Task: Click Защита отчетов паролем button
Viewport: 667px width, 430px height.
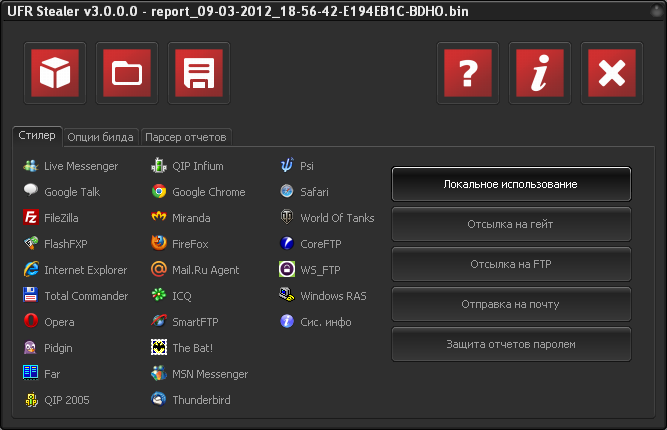Action: tap(511, 344)
